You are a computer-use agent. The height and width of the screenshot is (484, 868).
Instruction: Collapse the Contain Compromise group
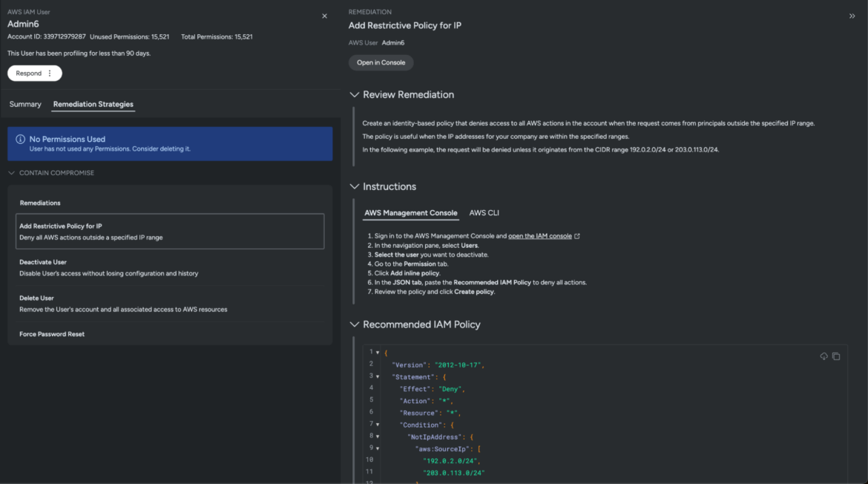[x=12, y=173]
